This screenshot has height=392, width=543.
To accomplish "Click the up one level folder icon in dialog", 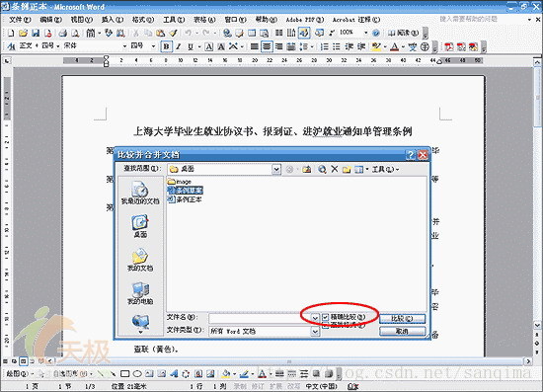I will tap(306, 169).
